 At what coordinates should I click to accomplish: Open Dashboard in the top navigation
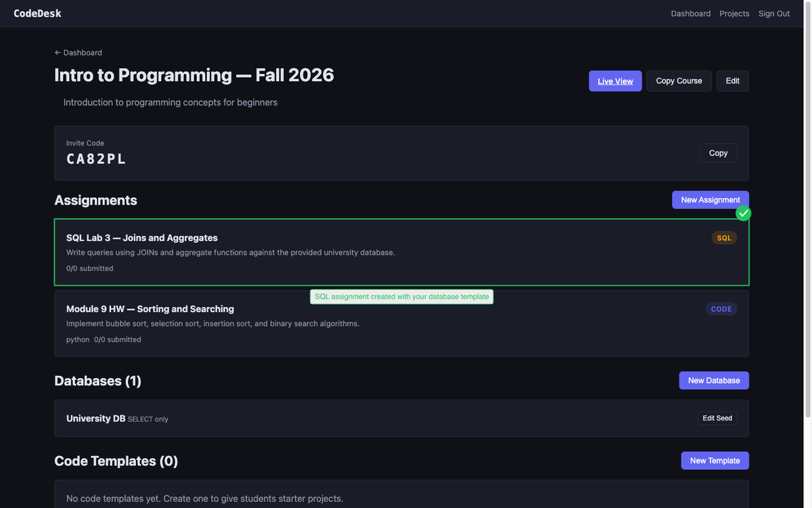pyautogui.click(x=690, y=14)
